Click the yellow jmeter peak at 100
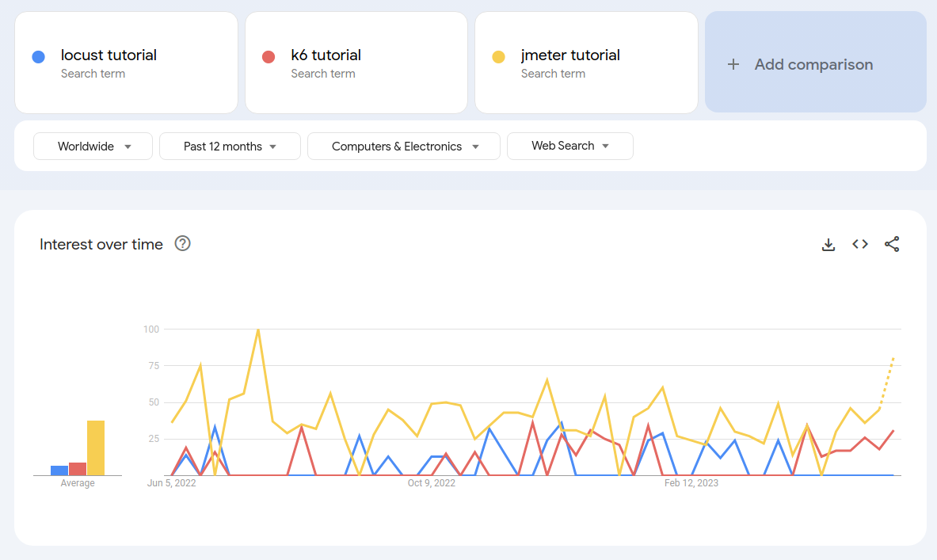Image resolution: width=937 pixels, height=560 pixels. [x=258, y=330]
